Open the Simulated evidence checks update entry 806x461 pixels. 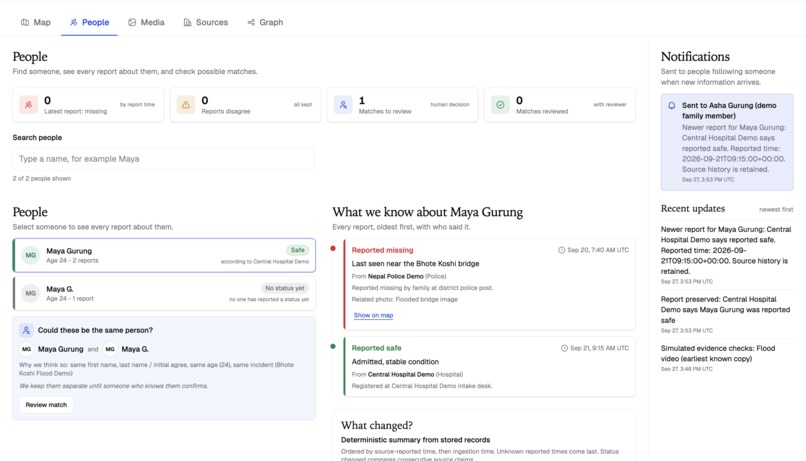click(726, 358)
